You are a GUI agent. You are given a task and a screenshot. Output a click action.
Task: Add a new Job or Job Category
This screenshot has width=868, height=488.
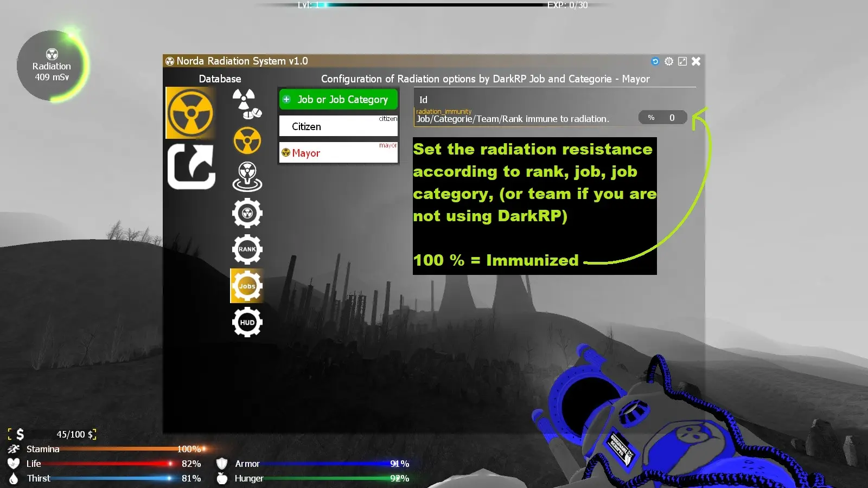click(339, 100)
